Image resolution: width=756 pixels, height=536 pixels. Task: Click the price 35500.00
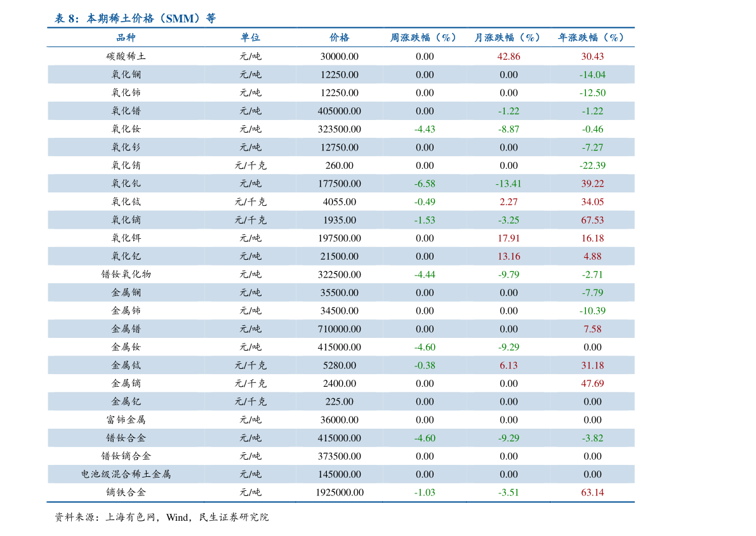tap(340, 293)
